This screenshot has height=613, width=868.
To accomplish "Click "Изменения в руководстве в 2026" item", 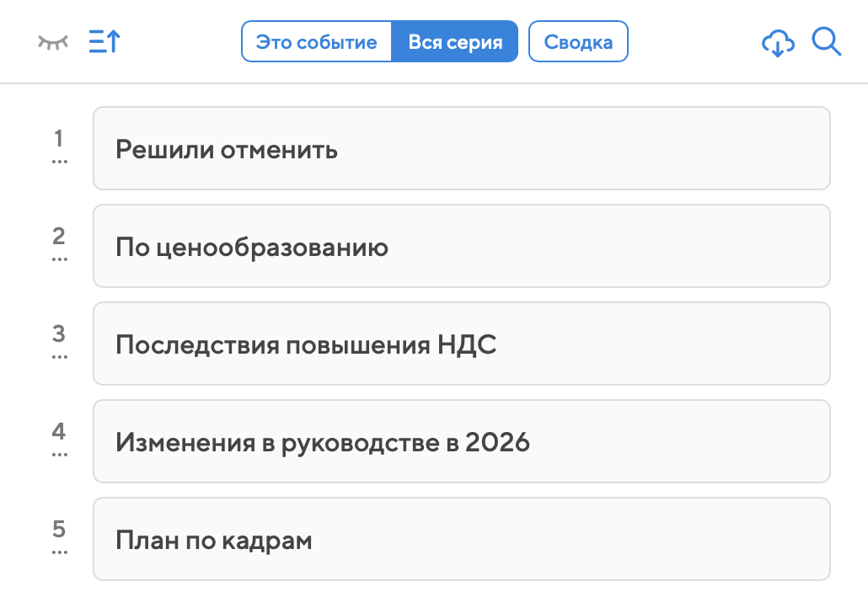I will (461, 442).
